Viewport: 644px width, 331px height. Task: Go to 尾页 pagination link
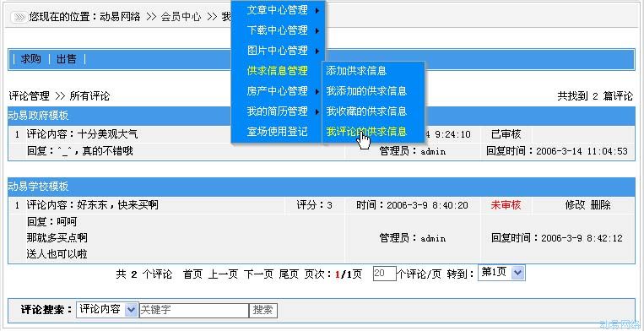289,274
